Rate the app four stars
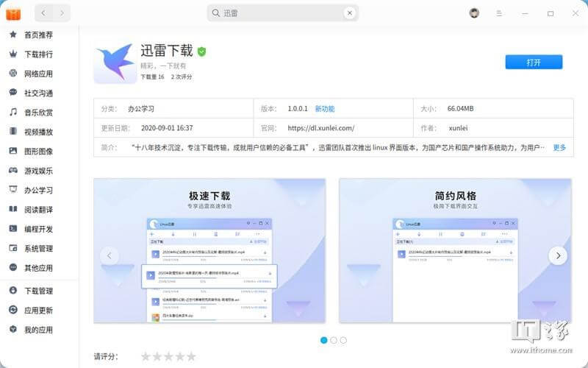588x368 pixels. click(x=180, y=356)
